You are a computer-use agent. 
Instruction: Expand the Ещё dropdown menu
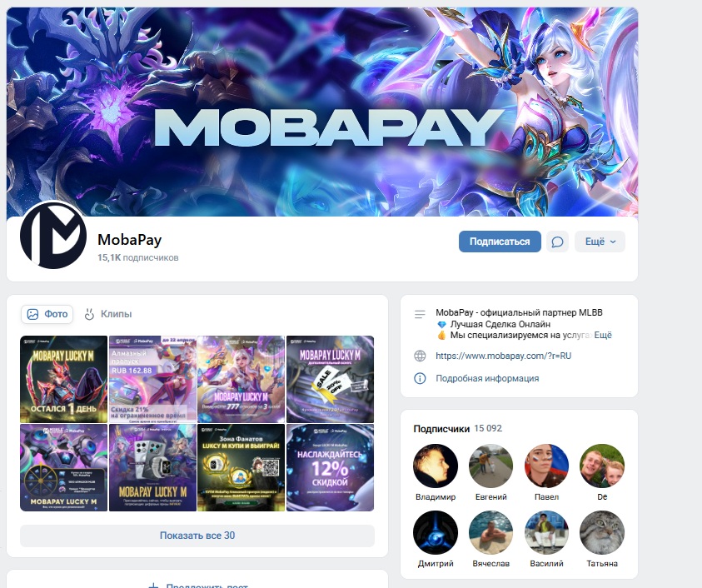coord(600,242)
